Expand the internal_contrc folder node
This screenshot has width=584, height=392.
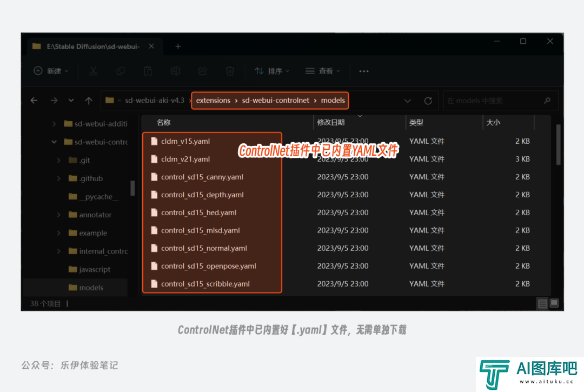59,251
